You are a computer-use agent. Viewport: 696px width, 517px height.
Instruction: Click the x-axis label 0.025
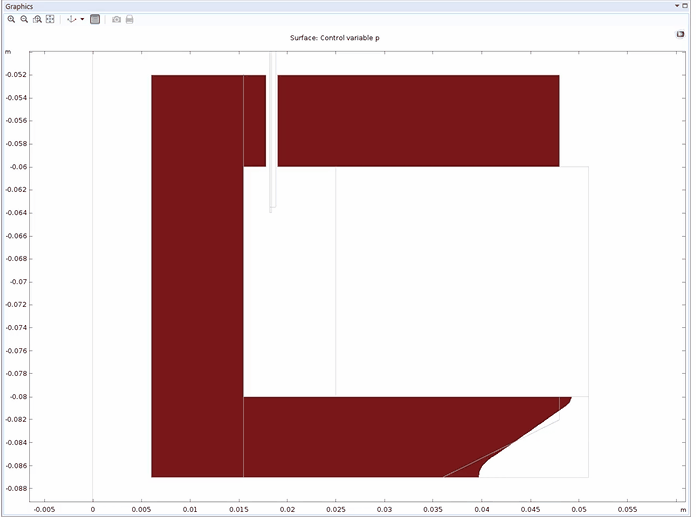point(336,509)
